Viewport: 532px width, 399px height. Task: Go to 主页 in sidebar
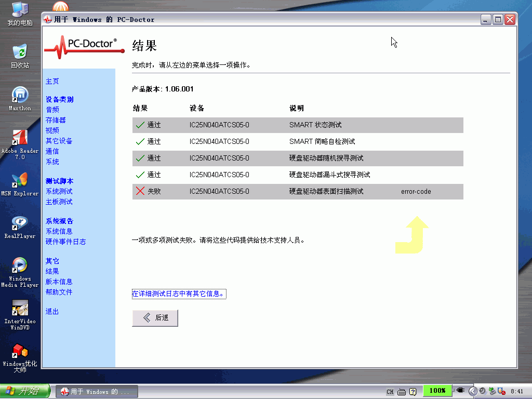click(52, 82)
